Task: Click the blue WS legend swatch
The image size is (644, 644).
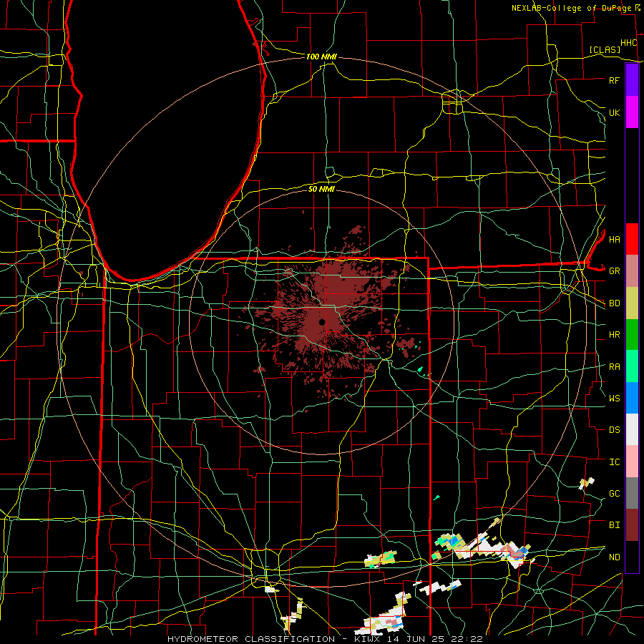Action: 632,398
